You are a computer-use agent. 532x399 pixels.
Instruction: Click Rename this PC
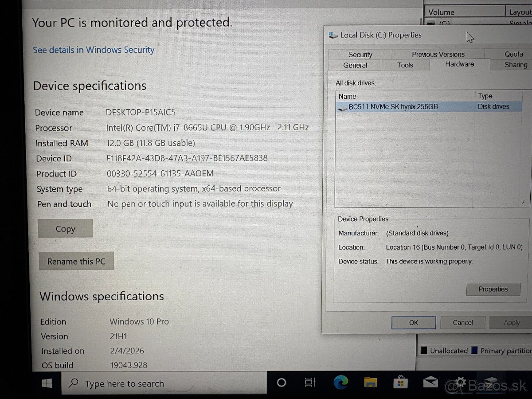pos(76,261)
